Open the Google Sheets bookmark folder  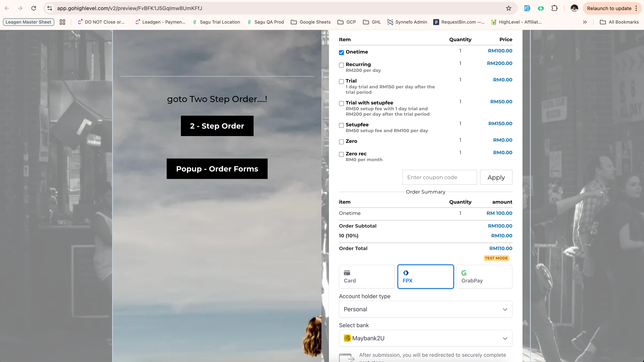click(x=310, y=22)
